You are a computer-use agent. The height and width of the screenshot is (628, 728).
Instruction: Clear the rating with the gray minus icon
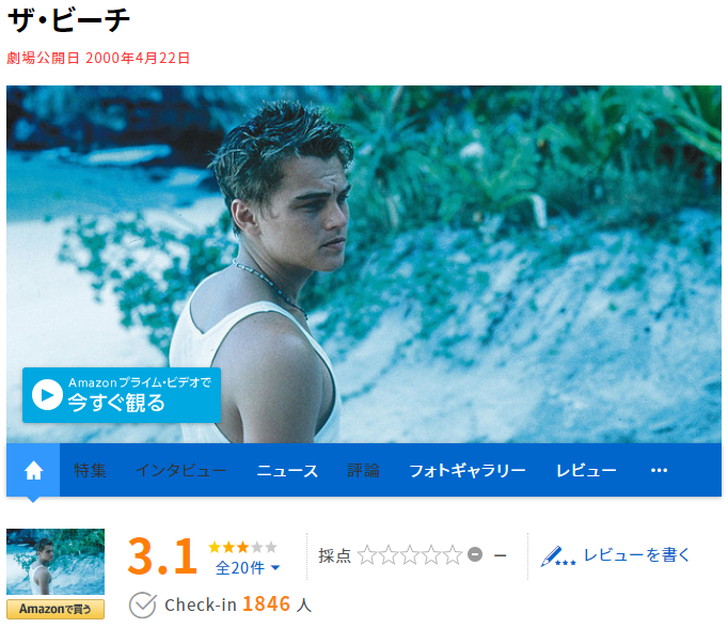[x=475, y=554]
